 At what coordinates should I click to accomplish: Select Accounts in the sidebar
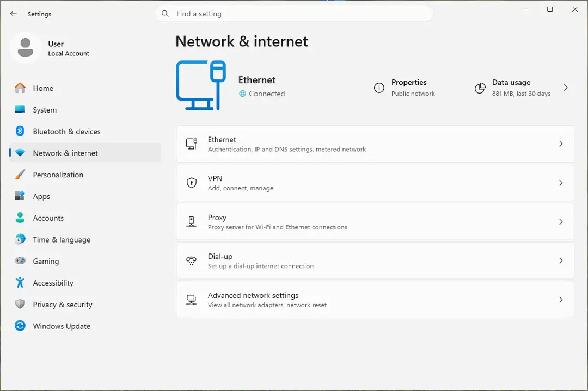pyautogui.click(x=48, y=218)
